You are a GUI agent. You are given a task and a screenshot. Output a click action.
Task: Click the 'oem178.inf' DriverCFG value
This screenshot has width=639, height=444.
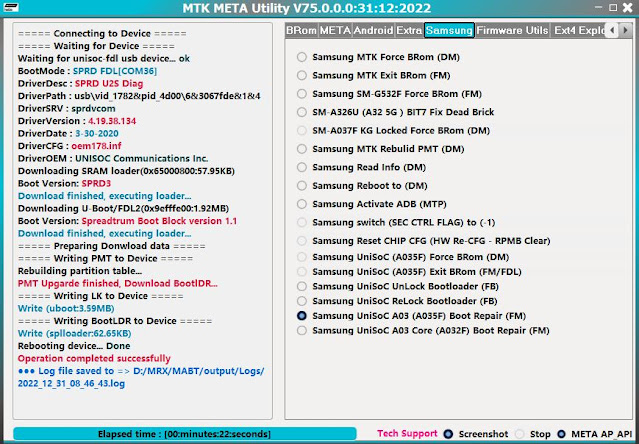96,146
